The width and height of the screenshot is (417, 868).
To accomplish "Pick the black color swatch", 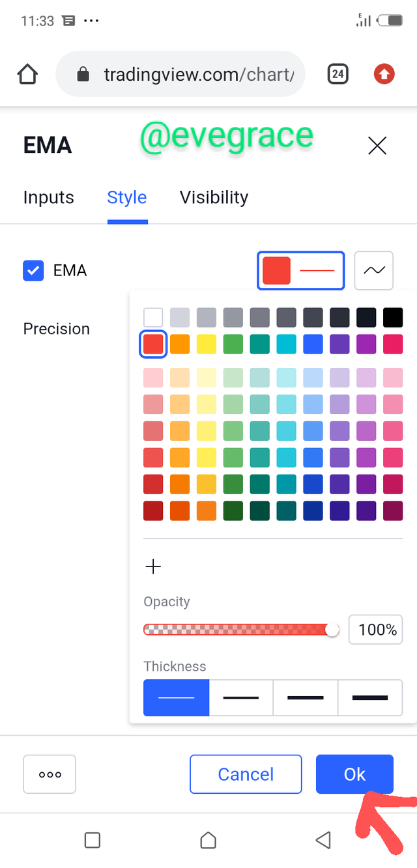I will click(393, 317).
